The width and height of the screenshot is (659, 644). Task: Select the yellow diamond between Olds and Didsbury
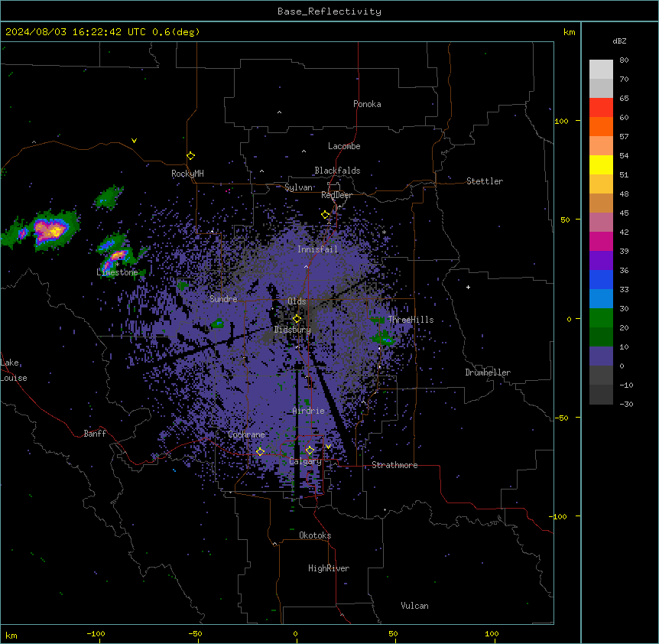(297, 318)
